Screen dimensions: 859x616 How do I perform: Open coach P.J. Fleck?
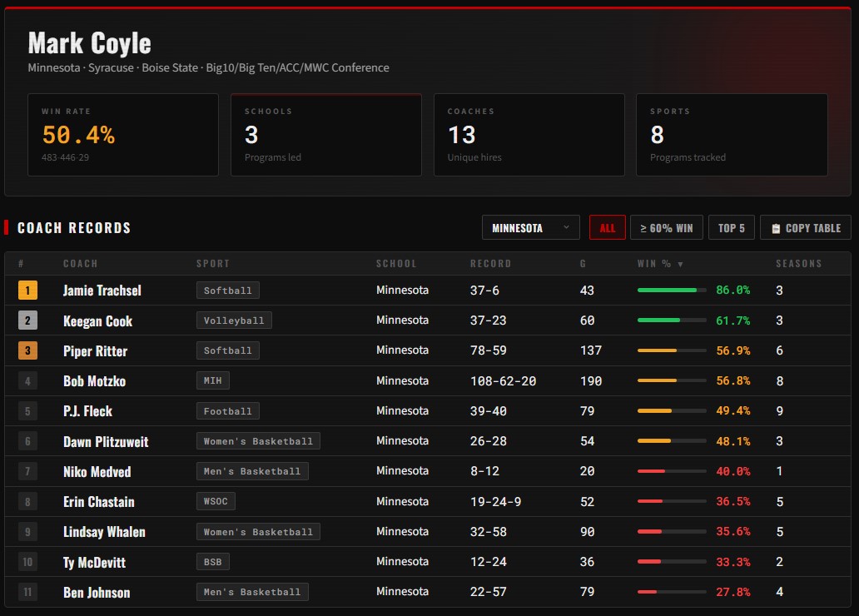87,411
